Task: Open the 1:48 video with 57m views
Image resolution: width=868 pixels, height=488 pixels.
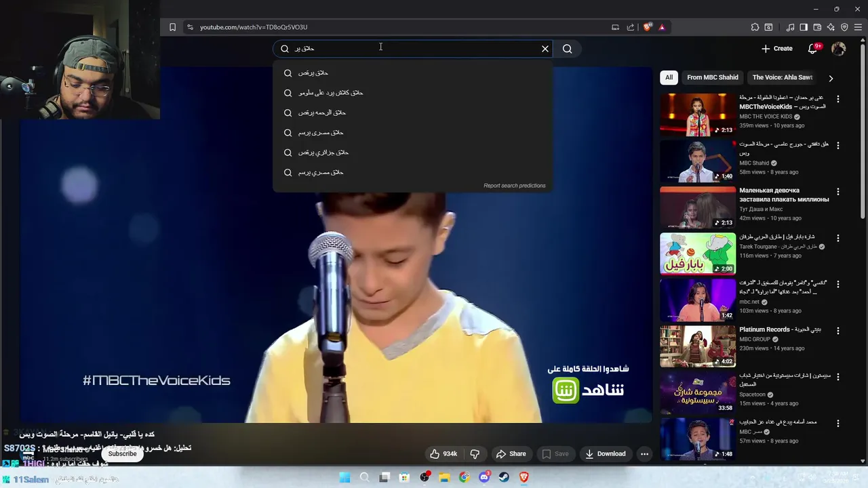Action: tap(698, 439)
